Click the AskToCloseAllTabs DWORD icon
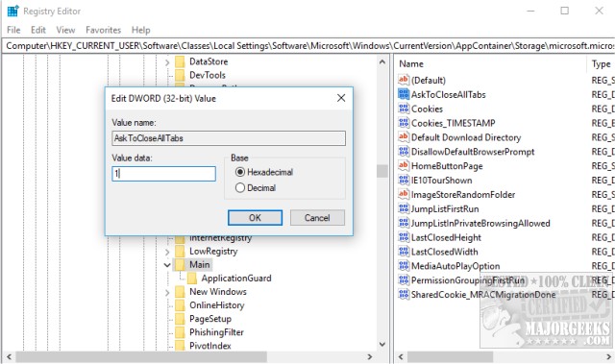The image size is (615, 364). click(x=404, y=94)
